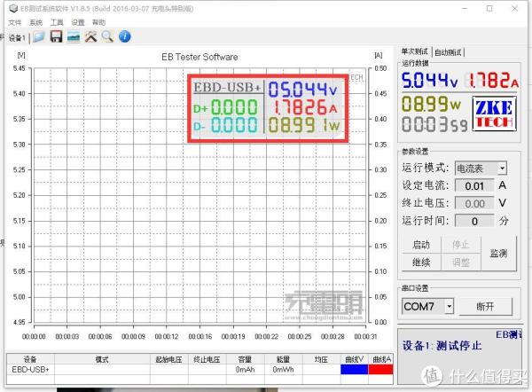Click the 启动 start button
Screen dimensions: 532x392
click(421, 245)
